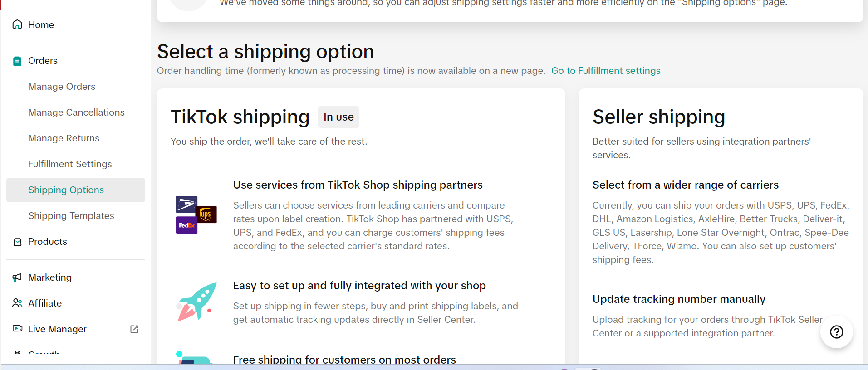
Task: Choose the Seller shipping option card
Action: [721, 226]
